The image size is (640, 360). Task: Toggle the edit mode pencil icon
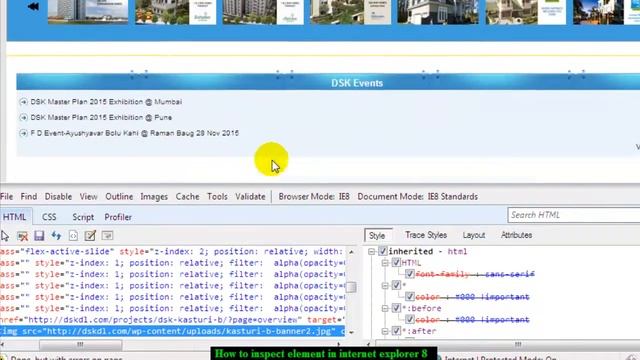[90, 236]
